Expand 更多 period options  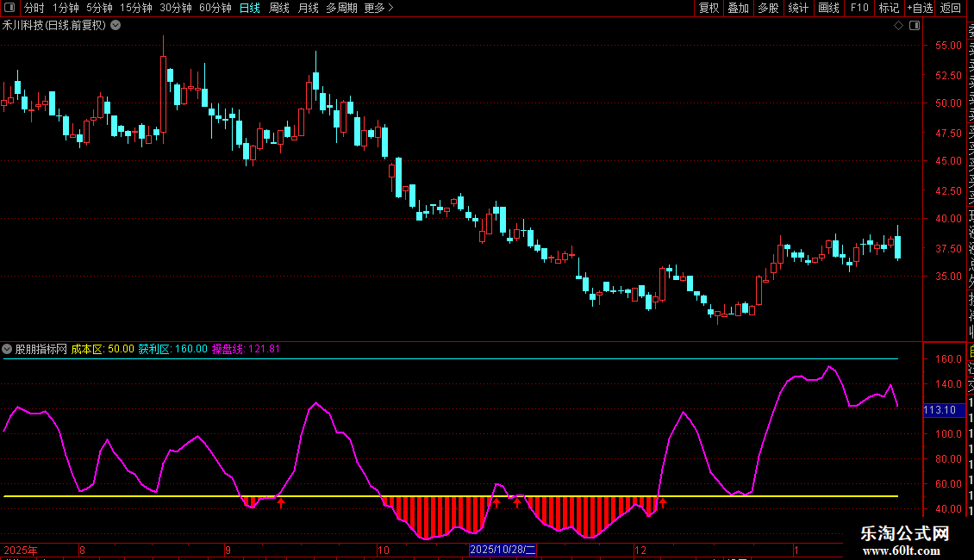coord(378,8)
